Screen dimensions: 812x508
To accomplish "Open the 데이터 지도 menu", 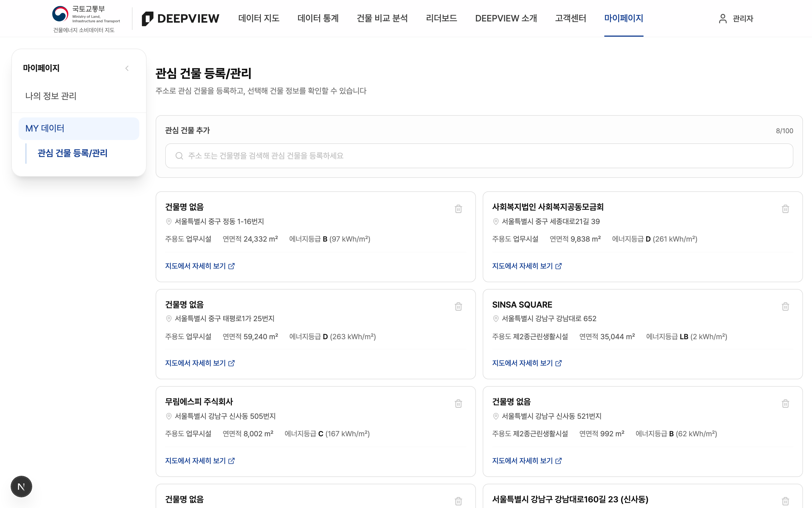I will tap(259, 18).
